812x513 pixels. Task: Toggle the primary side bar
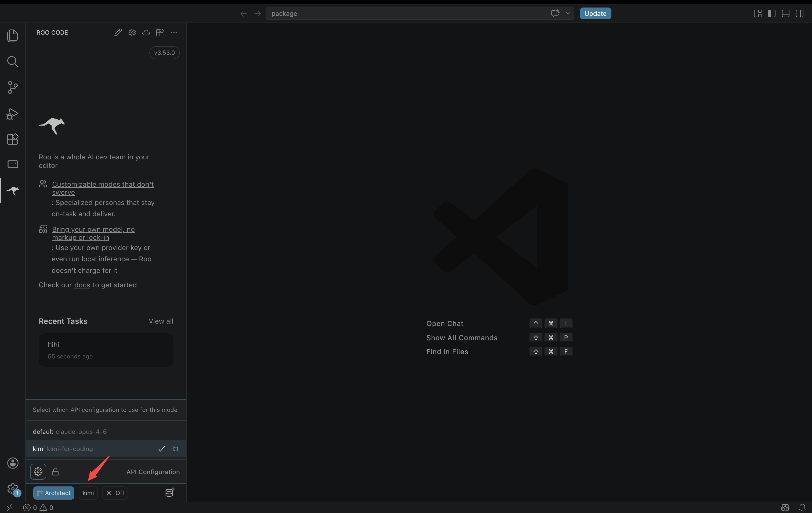(x=771, y=13)
